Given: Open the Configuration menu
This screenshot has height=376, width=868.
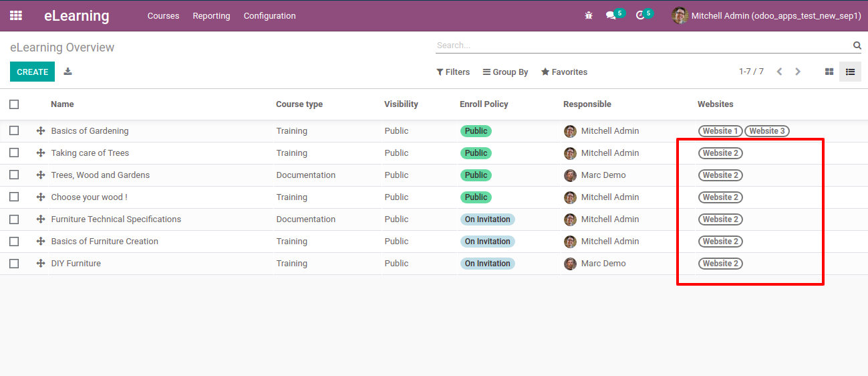Looking at the screenshot, I should tap(269, 16).
